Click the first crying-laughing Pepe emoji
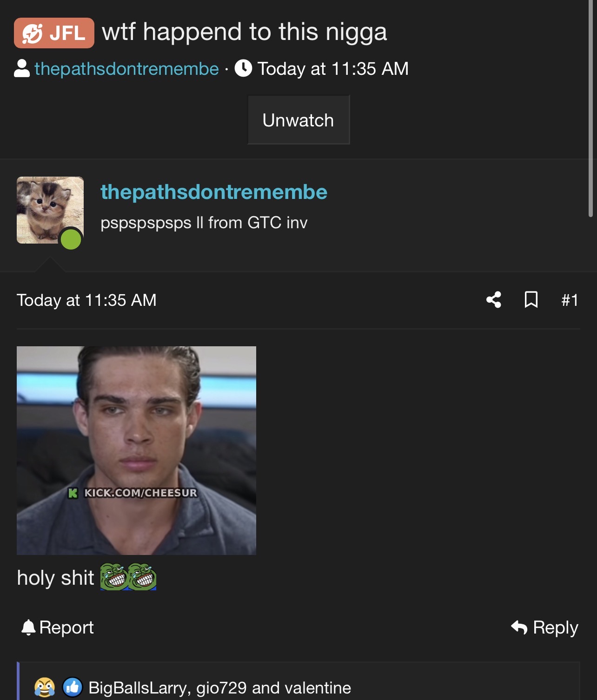Image resolution: width=597 pixels, height=700 pixels. 114,577
